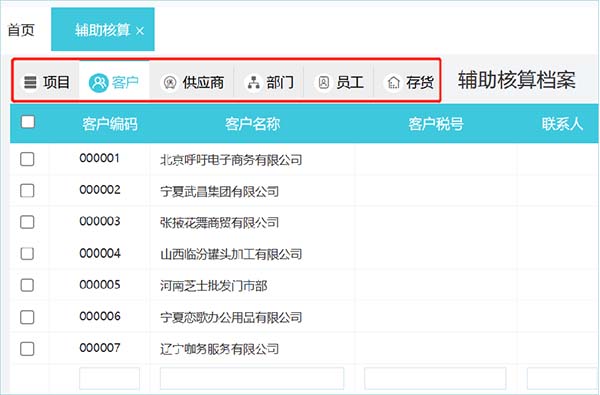The height and width of the screenshot is (395, 600).
Task: Switch to the 辅助核算 tab
Action: tap(103, 29)
